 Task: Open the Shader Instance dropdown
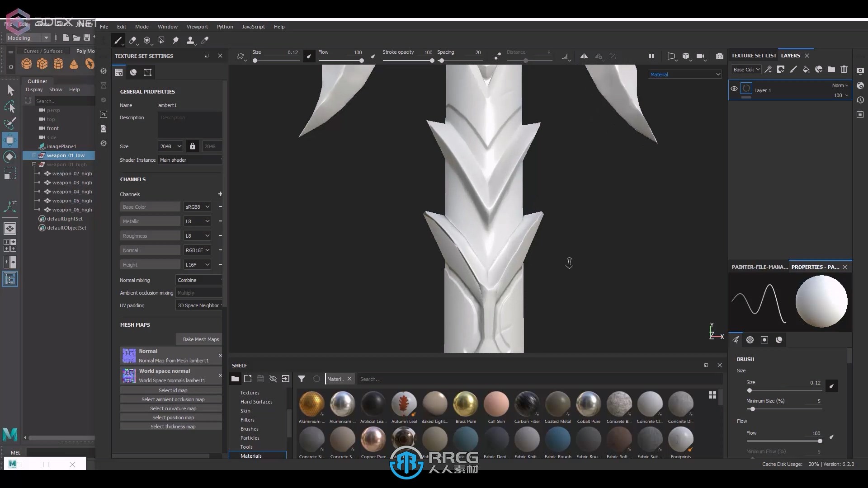coord(190,160)
